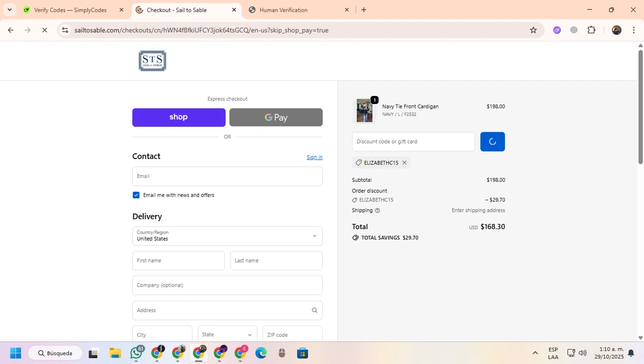
Task: Go back to previous page
Action: click(11, 30)
